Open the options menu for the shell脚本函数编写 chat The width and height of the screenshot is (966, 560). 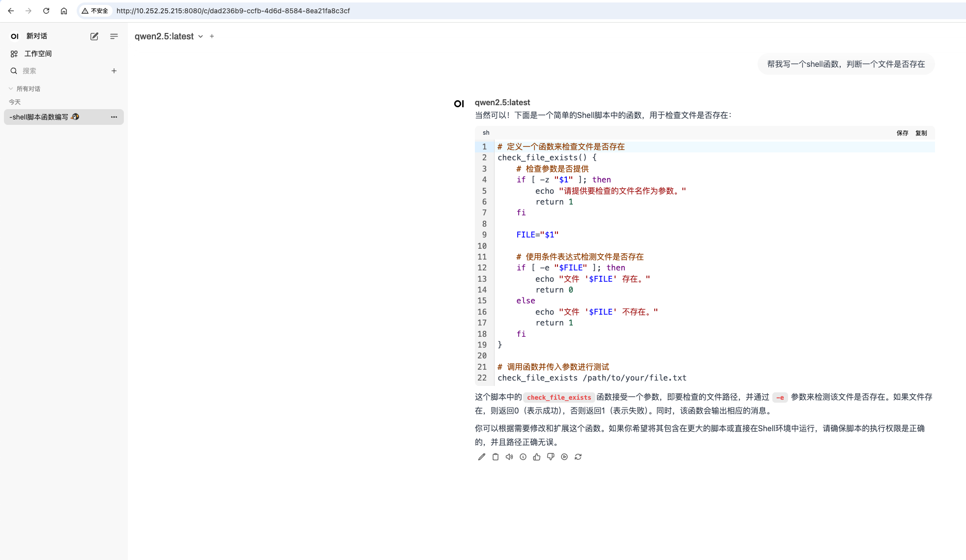click(x=114, y=117)
